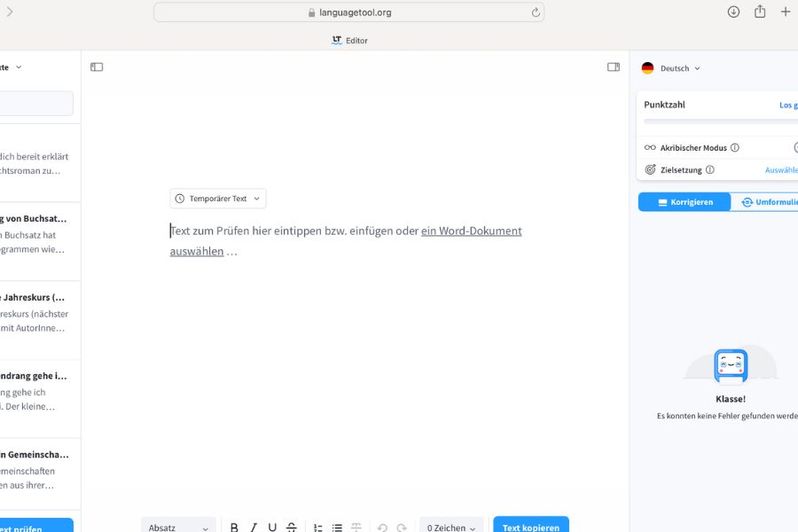Open the Absatz paragraph style dropdown
Image resolution: width=798 pixels, height=532 pixels.
pyautogui.click(x=178, y=526)
